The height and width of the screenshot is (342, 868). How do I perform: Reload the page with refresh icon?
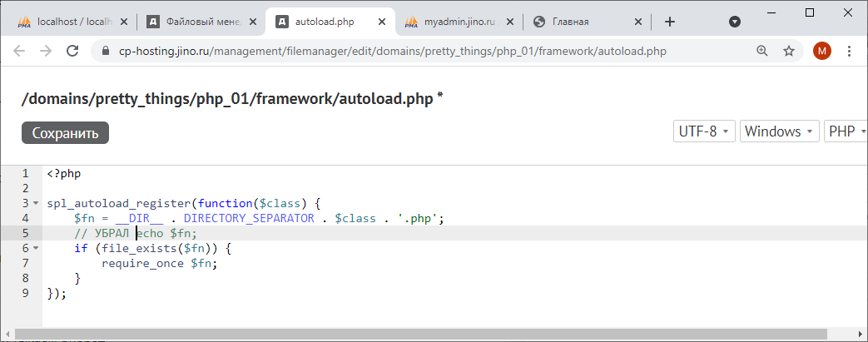pyautogui.click(x=73, y=51)
